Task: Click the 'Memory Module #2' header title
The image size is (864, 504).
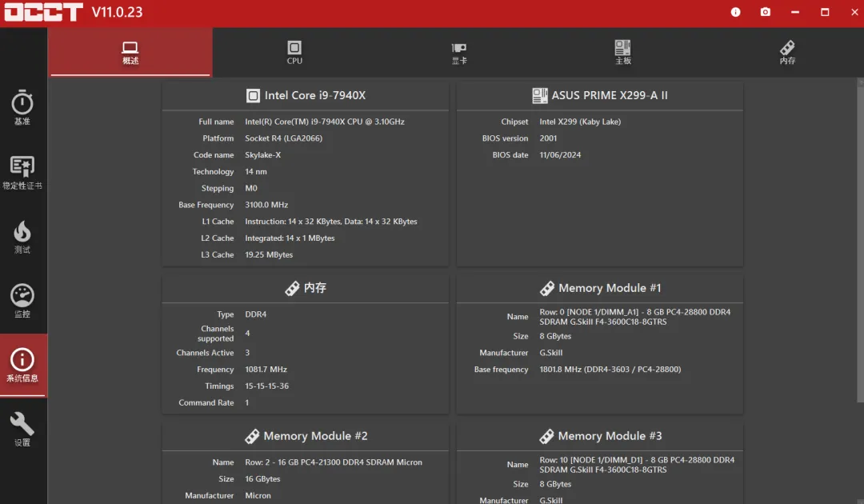Action: point(315,436)
